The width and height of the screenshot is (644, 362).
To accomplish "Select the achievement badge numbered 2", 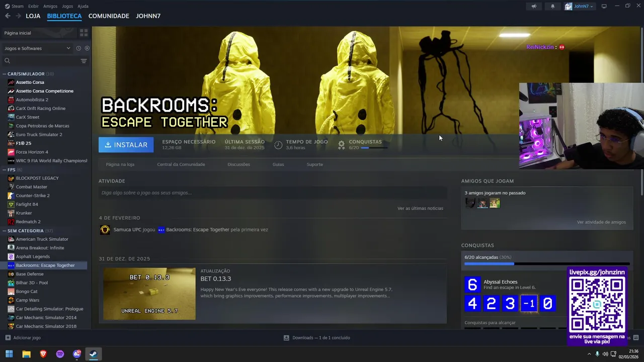I will (x=491, y=303).
